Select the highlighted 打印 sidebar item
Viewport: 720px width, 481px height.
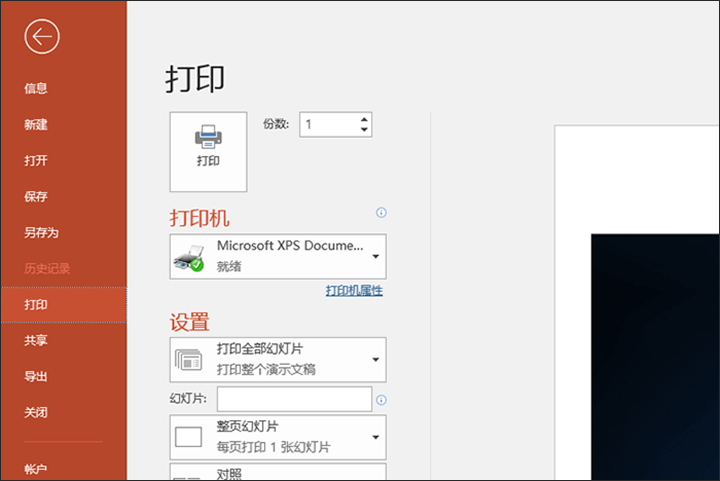click(x=64, y=305)
